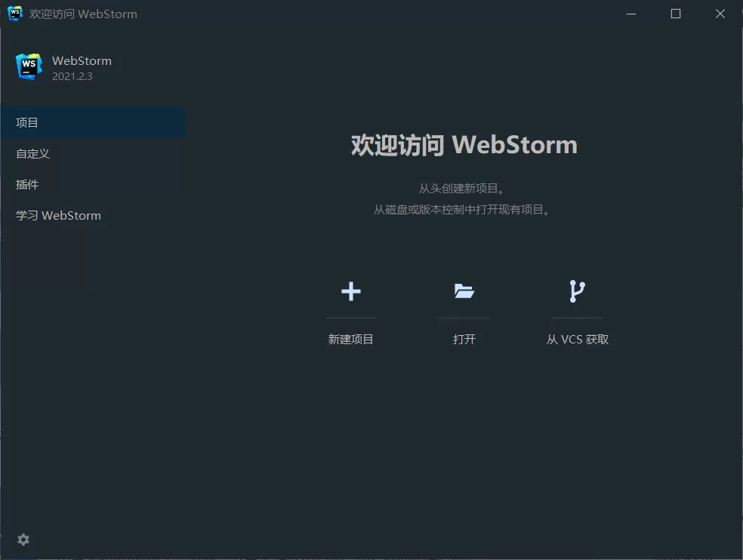Select 学习 WebStorm in the sidebar
The height and width of the screenshot is (560, 743).
point(58,215)
